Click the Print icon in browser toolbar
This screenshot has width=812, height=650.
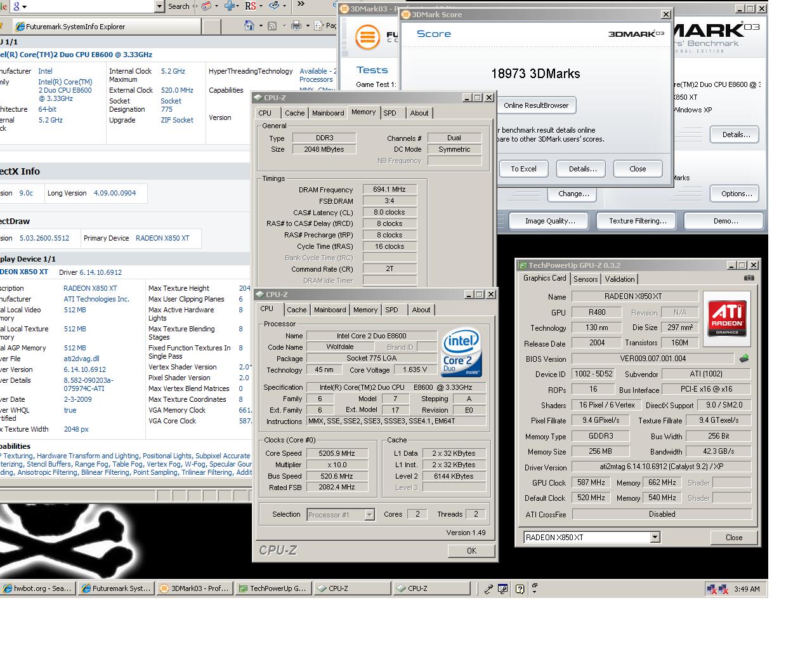(x=296, y=25)
